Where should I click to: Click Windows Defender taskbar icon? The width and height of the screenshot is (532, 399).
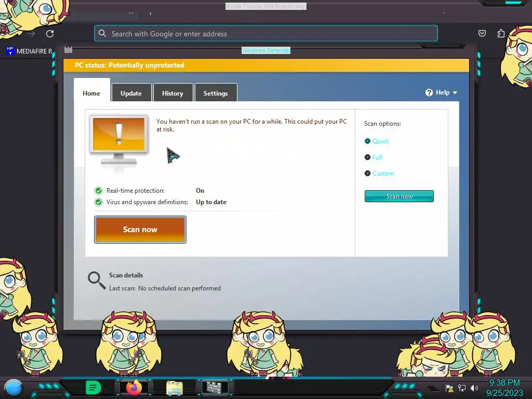click(x=215, y=388)
